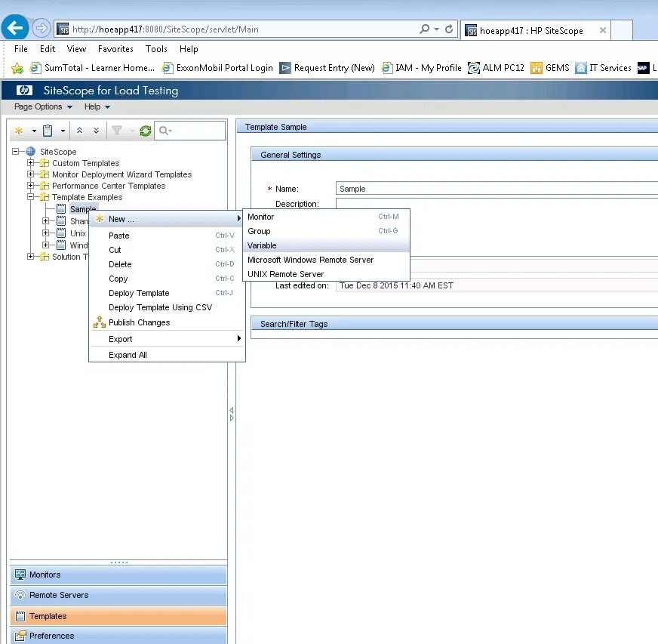Screen dimensions: 658x644
Task: Open the browser Favorites menu
Action: pyautogui.click(x=115, y=49)
